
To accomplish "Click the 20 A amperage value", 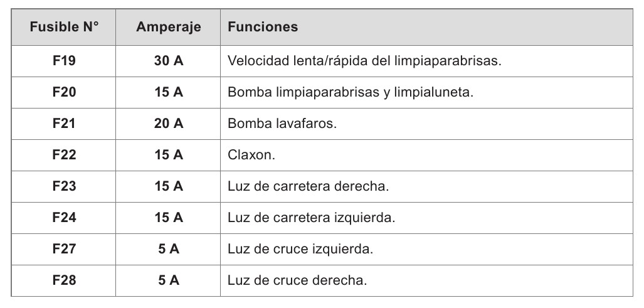I will pos(169,124).
